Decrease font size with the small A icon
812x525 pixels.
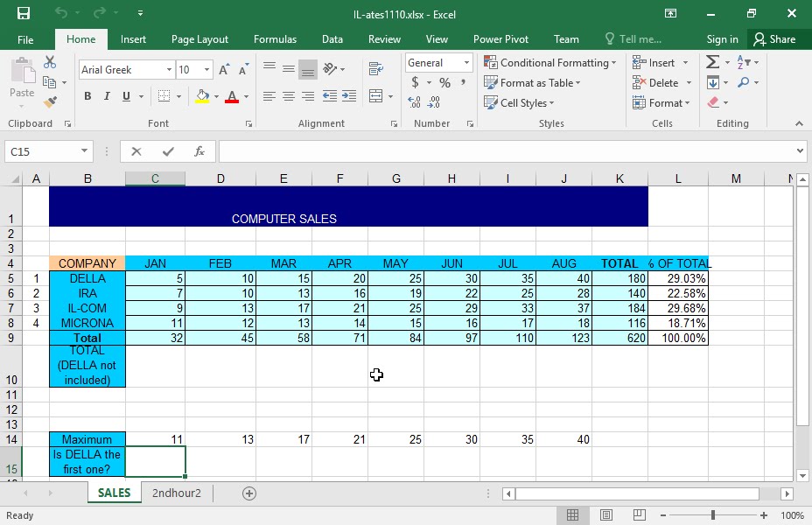click(x=243, y=69)
